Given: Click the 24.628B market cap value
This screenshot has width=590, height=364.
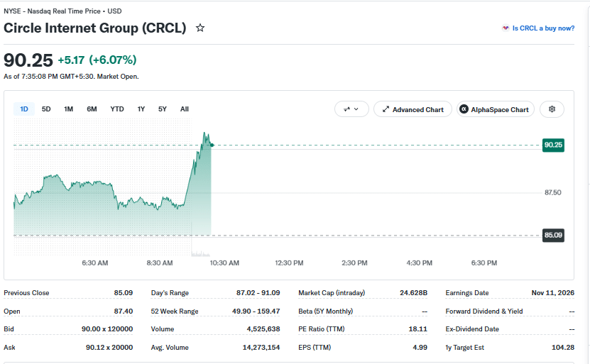Looking at the screenshot, I should (x=413, y=292).
